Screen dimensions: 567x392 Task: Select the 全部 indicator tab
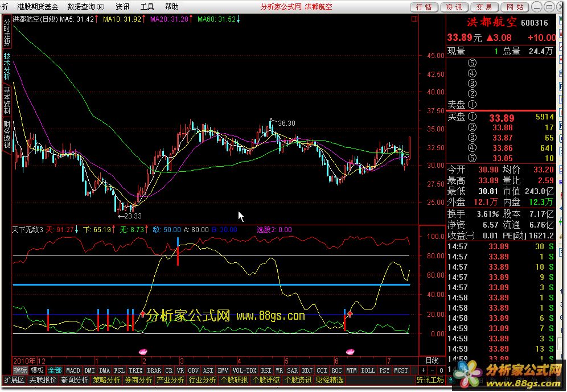(x=55, y=370)
